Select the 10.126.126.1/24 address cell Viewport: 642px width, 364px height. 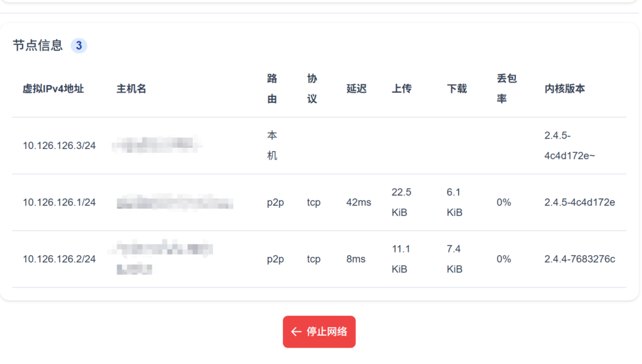pos(60,202)
